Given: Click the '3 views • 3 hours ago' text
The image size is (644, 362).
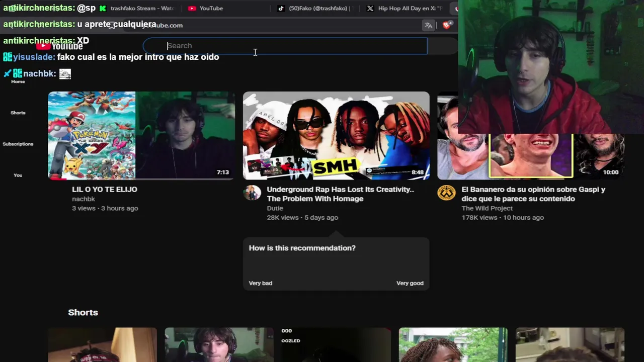Looking at the screenshot, I should [x=105, y=208].
